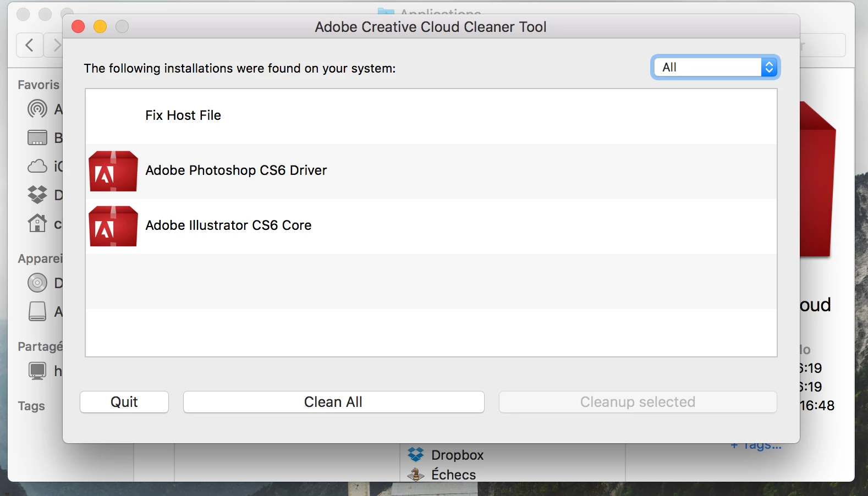
Task: Open the desktop-like sidebar item under AirDrop
Action: 44,137
